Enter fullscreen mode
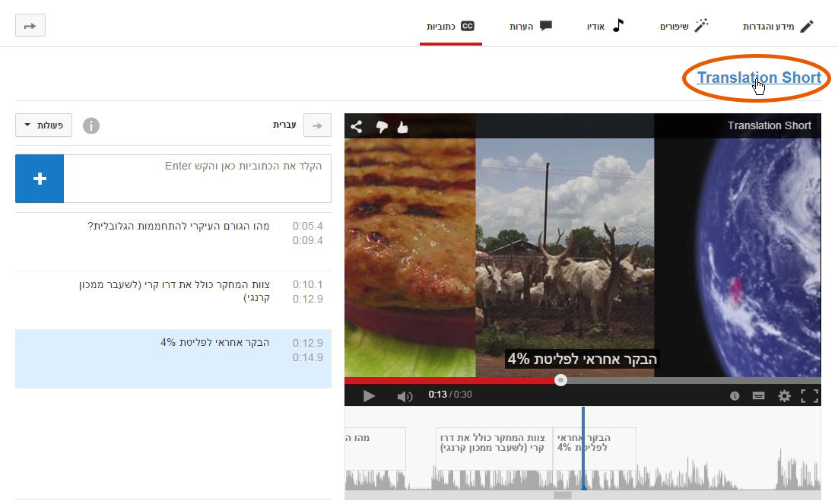This screenshot has height=504, width=838. coord(810,396)
